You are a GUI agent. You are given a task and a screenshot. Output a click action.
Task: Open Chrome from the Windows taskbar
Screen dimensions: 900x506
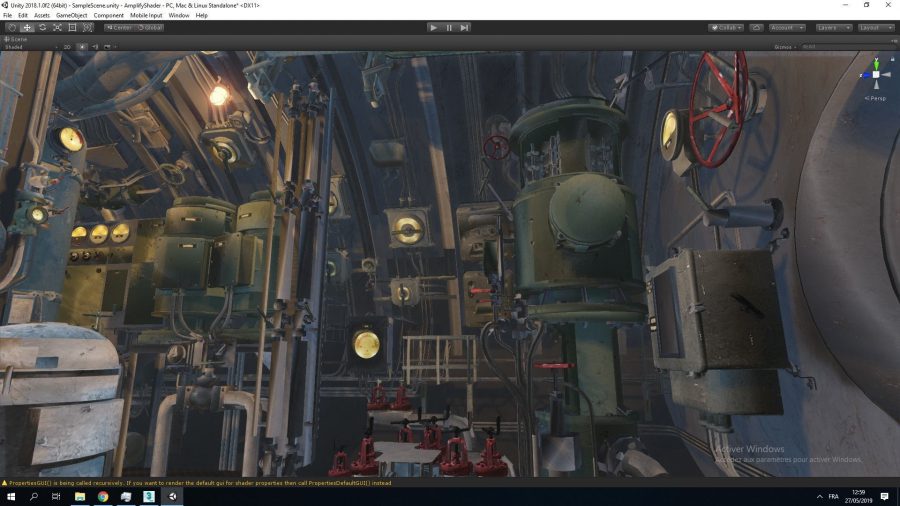tap(102, 496)
